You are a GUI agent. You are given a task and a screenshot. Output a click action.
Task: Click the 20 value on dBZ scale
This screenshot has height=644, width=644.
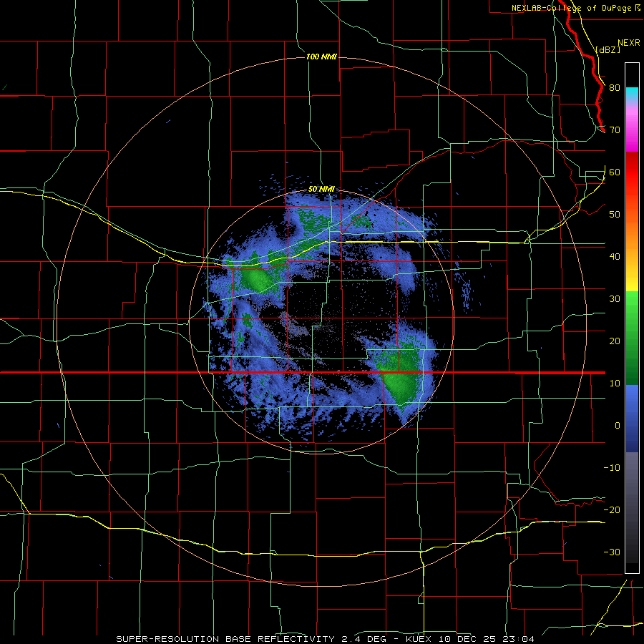[615, 341]
